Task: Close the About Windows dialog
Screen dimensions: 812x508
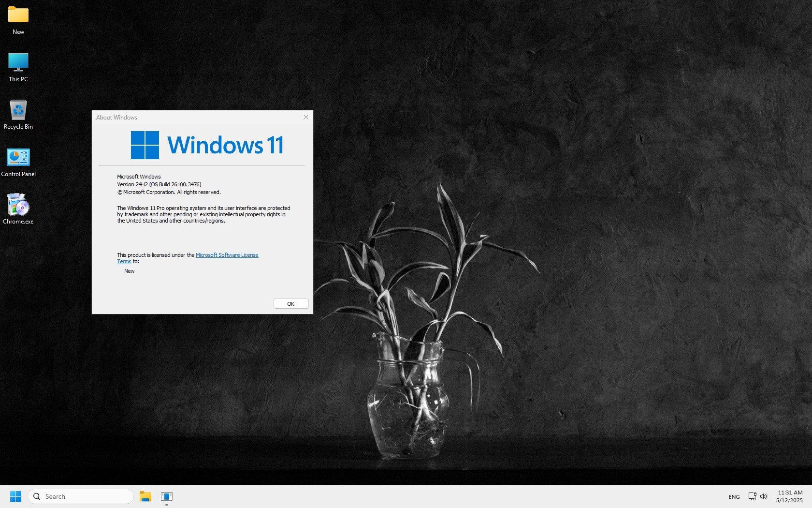Action: click(305, 117)
